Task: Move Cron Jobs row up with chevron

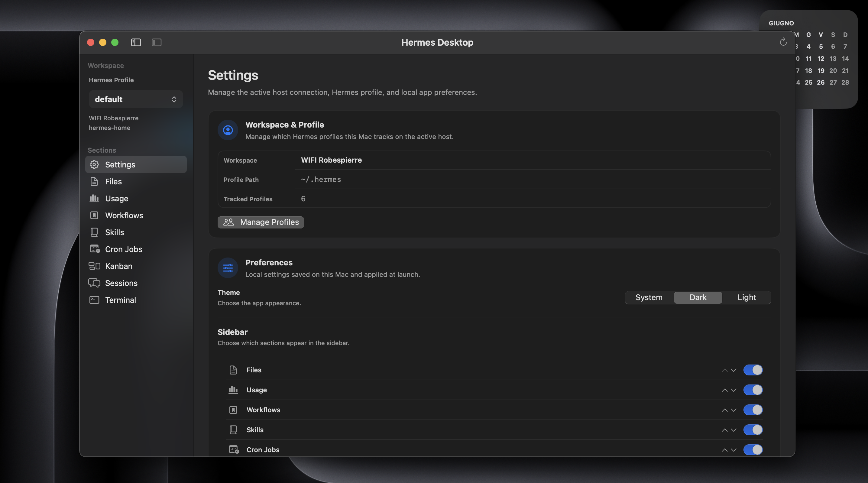Action: (724, 450)
